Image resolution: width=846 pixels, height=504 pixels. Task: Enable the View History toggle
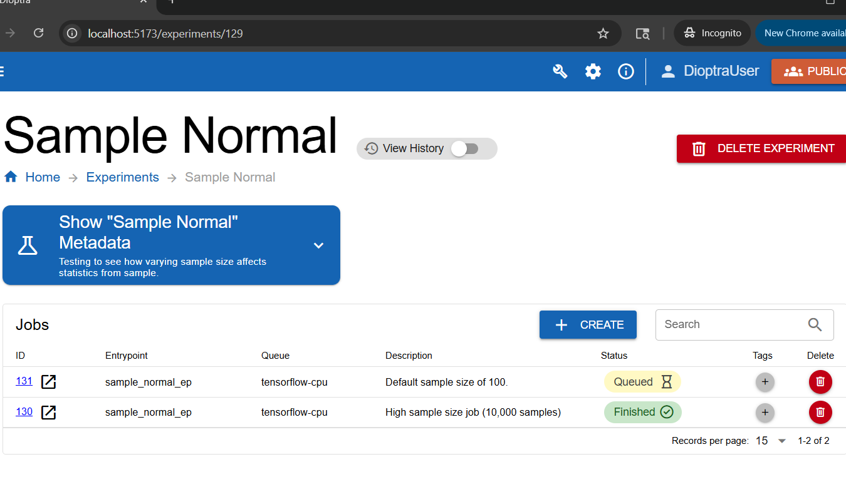[x=466, y=148]
